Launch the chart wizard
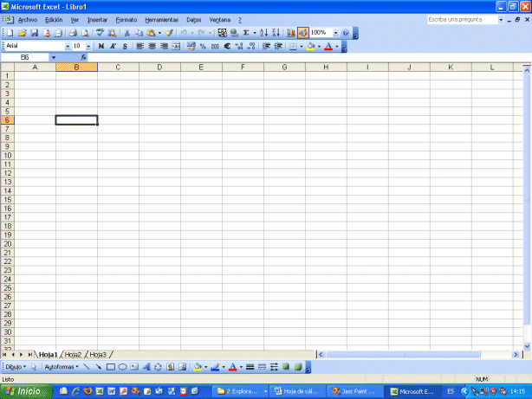The width and height of the screenshot is (532, 399). coord(291,33)
